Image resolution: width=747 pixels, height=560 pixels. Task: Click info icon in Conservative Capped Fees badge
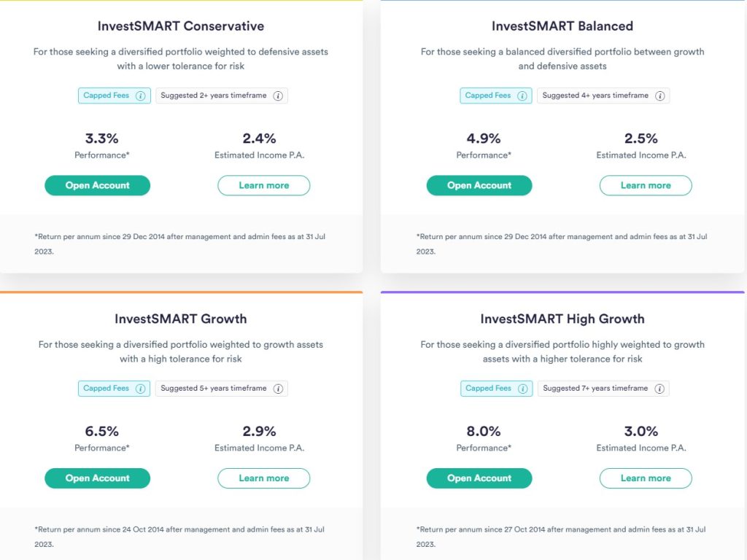tap(141, 96)
